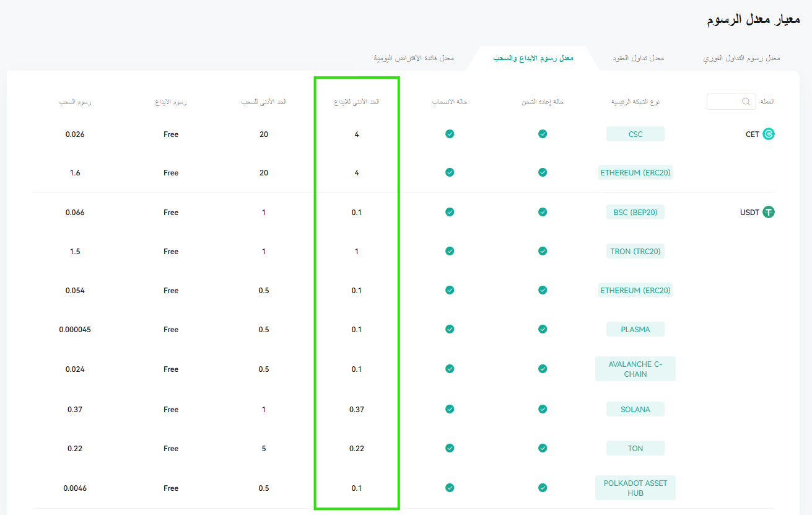The image size is (812, 515).
Task: Click TRON (TRC20) withdrawal status check icon
Action: pyautogui.click(x=450, y=252)
